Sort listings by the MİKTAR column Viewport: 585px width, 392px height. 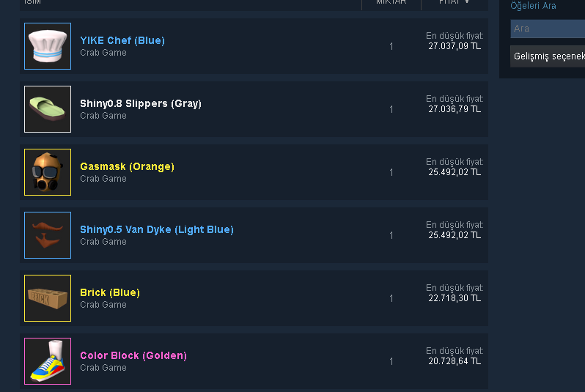tap(391, 2)
